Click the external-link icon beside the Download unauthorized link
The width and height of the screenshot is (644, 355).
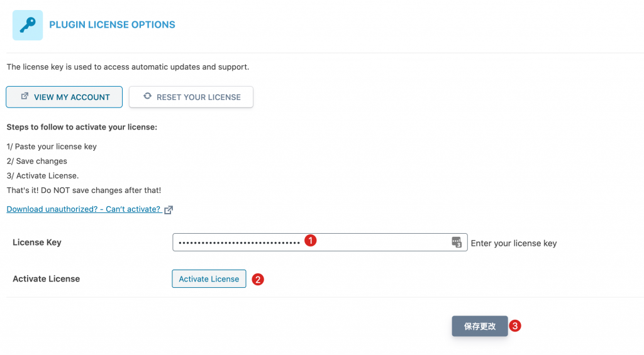click(x=169, y=210)
